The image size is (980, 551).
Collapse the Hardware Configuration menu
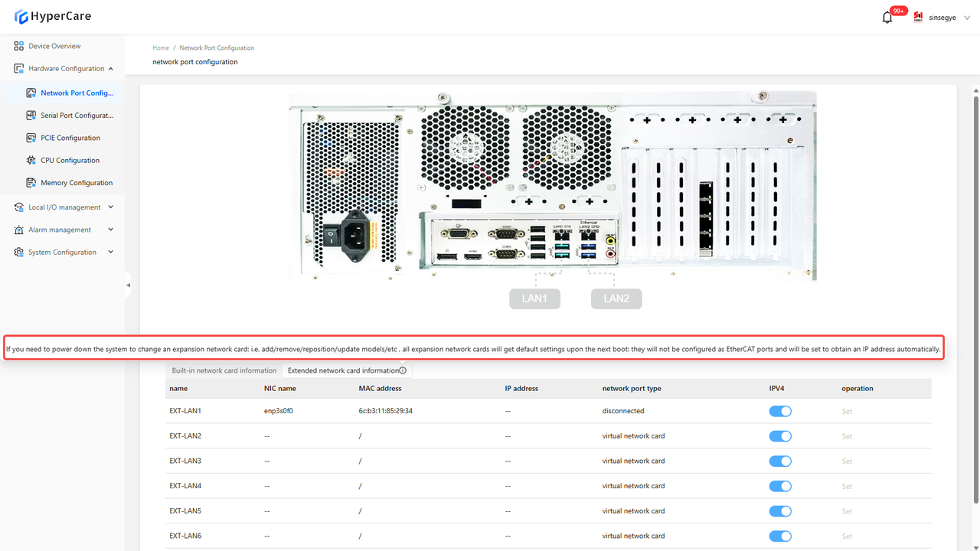[x=111, y=69]
